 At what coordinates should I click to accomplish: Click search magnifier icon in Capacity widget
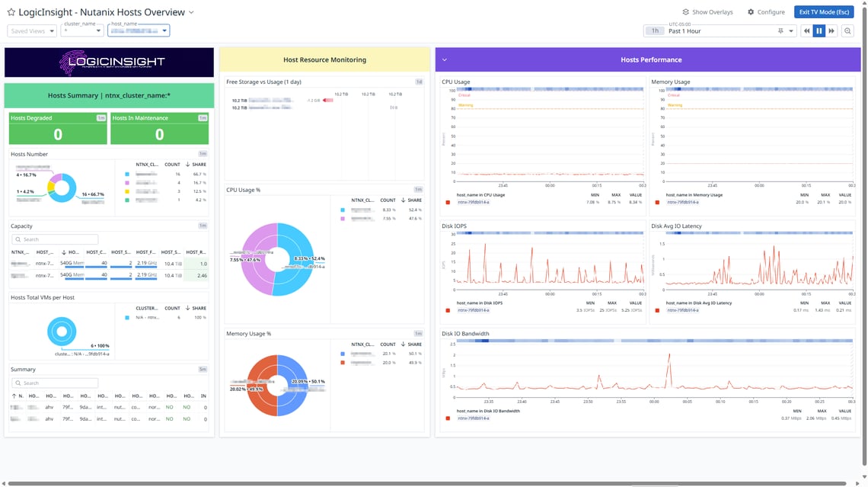[x=18, y=239]
